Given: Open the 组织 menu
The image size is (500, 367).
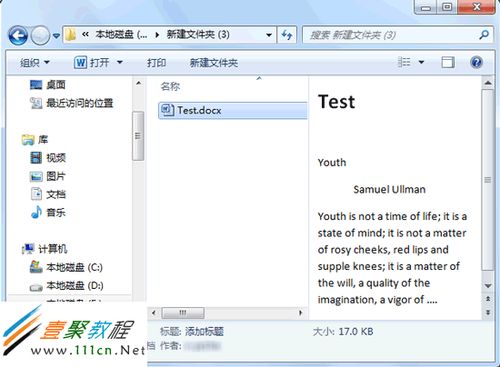Looking at the screenshot, I should coord(35,62).
